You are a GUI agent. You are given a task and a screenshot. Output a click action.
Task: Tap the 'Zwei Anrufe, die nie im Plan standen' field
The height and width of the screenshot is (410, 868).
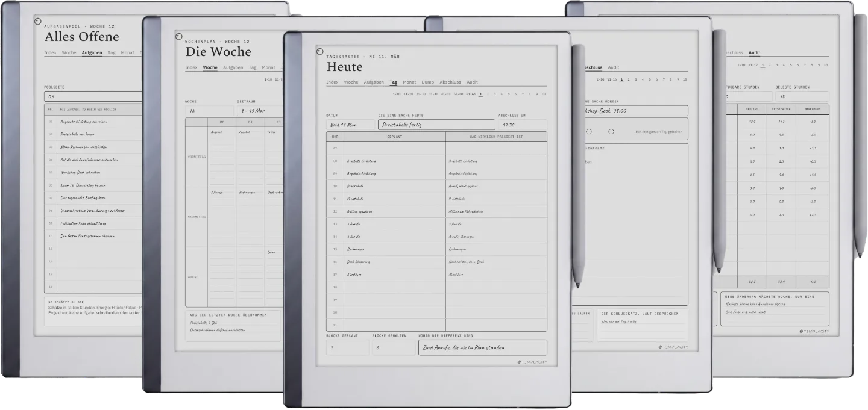483,347
